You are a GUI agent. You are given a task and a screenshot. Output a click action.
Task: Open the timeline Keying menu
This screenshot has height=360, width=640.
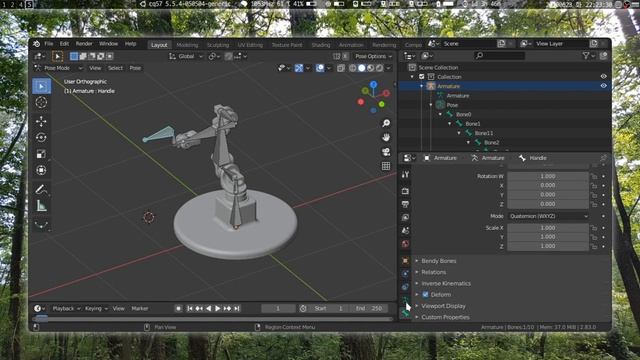[96, 309]
